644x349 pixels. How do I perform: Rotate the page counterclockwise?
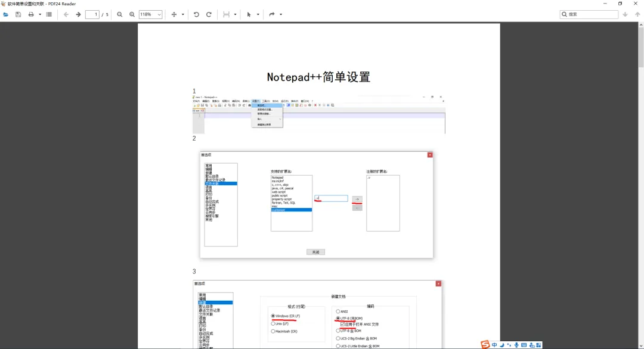[196, 14]
